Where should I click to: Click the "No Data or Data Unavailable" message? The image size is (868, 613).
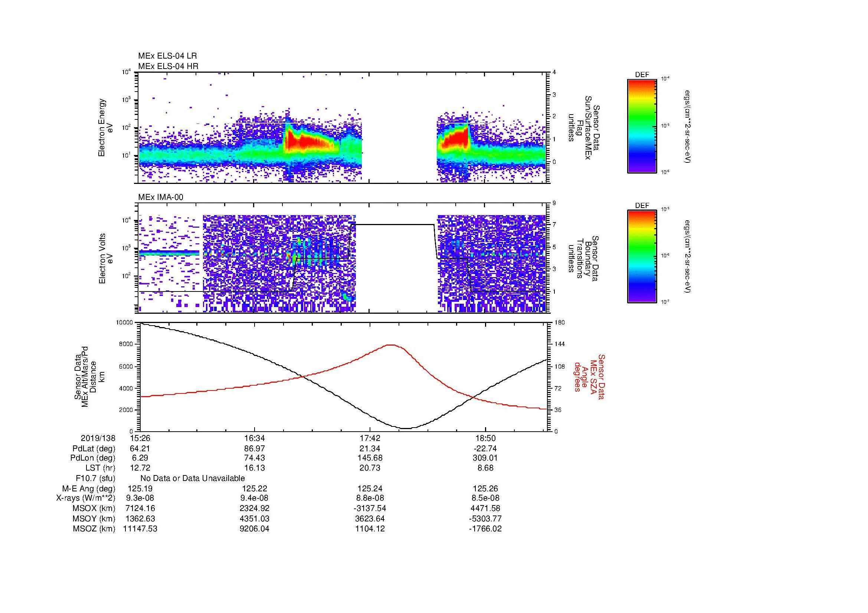[193, 478]
